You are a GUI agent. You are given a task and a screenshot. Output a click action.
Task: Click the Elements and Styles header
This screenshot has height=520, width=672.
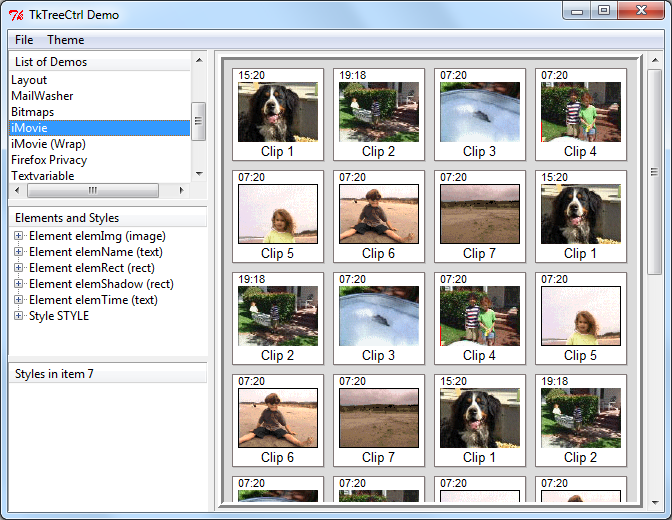108,218
